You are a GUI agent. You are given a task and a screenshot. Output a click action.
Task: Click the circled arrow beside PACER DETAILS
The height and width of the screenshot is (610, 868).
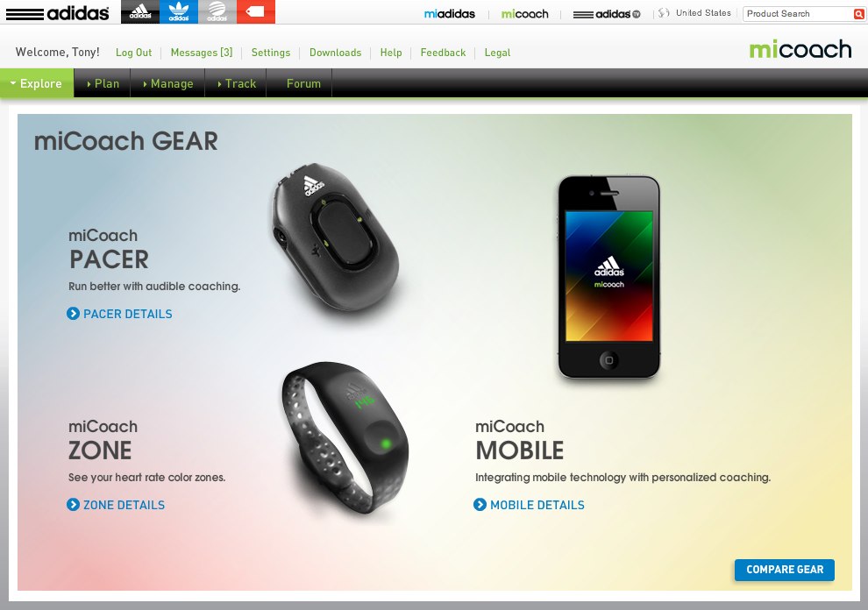(73, 314)
